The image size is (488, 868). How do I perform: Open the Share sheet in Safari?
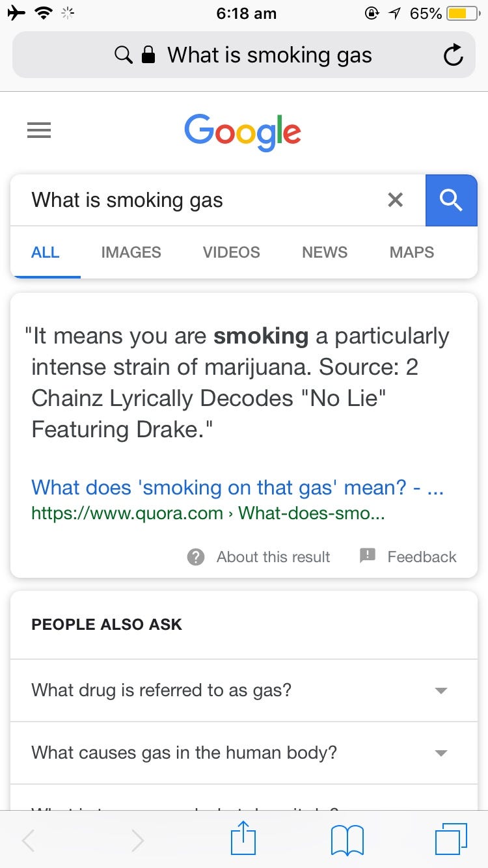coord(243,839)
